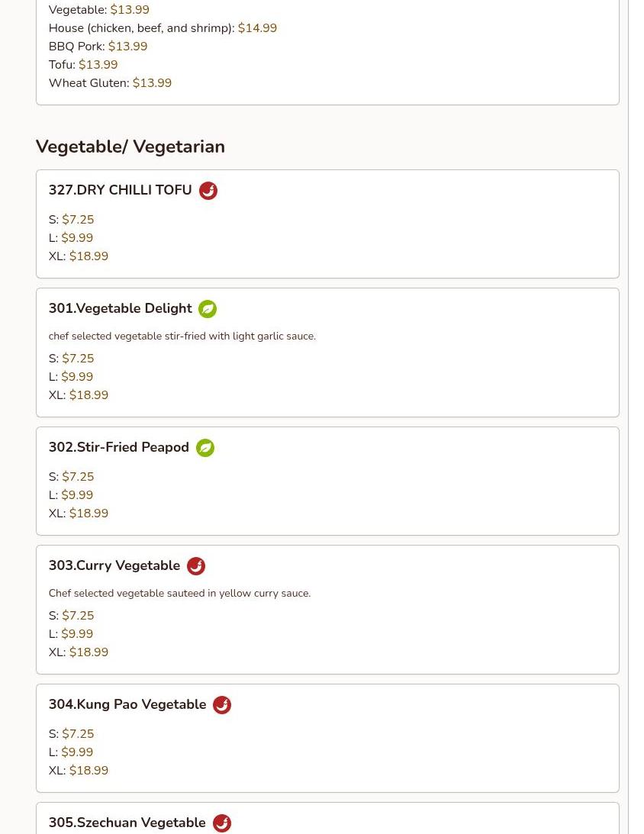Click Vegetable Delight description text
The image size is (644, 834).
pyautogui.click(x=182, y=336)
